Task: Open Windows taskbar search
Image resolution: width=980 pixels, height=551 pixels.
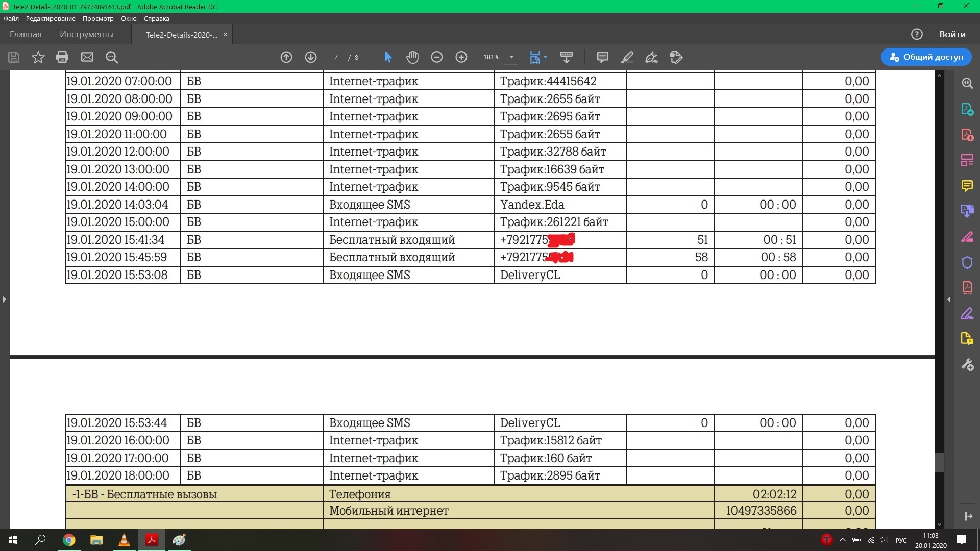Action: point(40,540)
